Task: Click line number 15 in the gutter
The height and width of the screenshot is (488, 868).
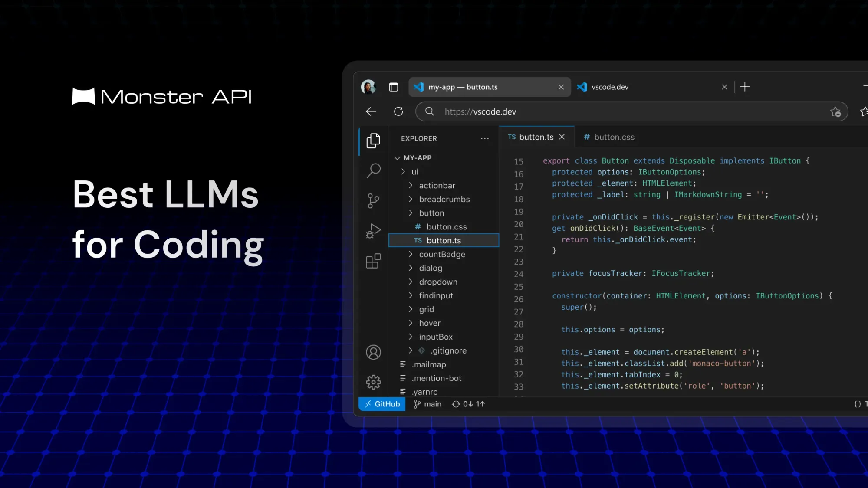Action: 519,162
